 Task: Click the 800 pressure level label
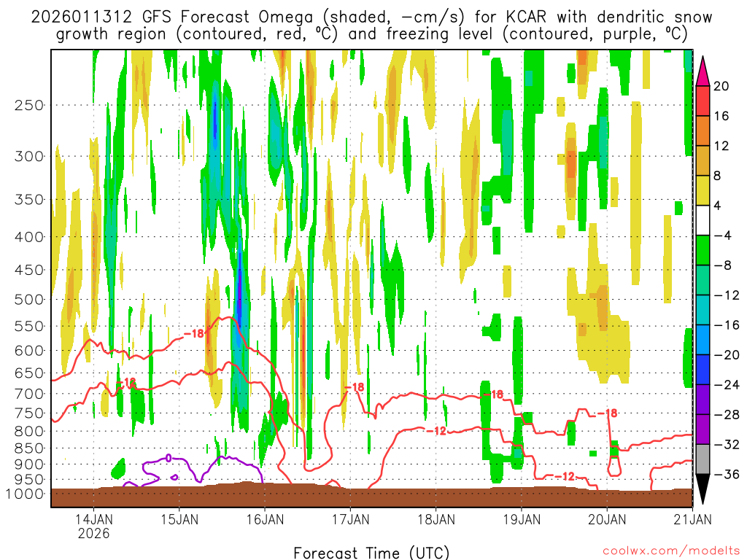coord(29,432)
